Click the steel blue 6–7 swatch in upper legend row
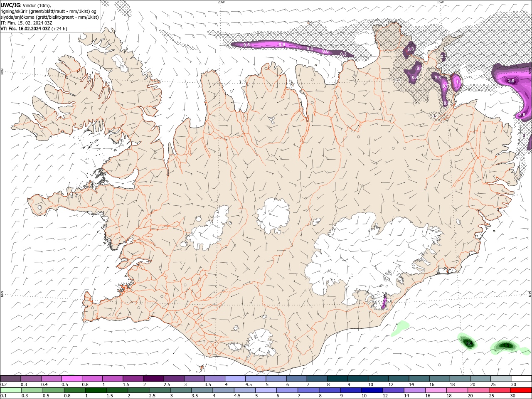 click(x=297, y=379)
